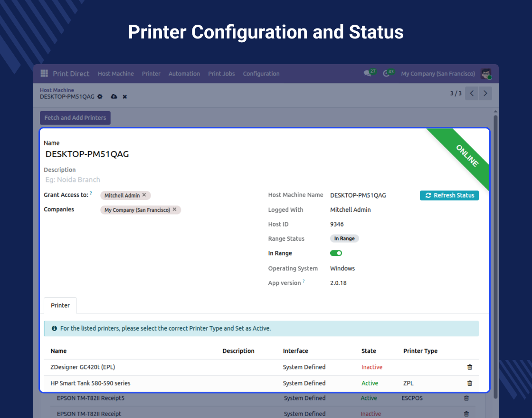Remove the Mitchell Admin access tag
The width and height of the screenshot is (532, 418).
(x=144, y=195)
